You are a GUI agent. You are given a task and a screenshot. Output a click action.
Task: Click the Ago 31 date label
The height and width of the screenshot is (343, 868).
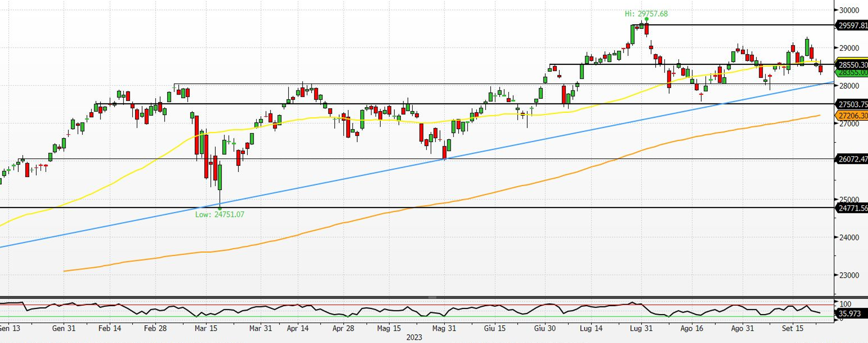pyautogui.click(x=742, y=328)
